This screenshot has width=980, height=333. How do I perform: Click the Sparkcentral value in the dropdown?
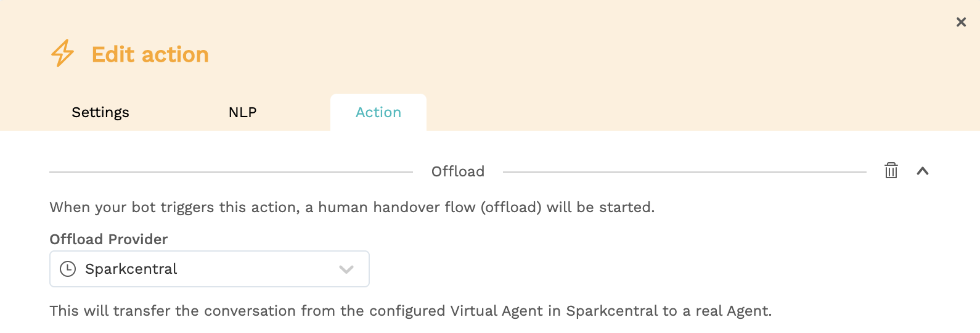click(x=131, y=269)
